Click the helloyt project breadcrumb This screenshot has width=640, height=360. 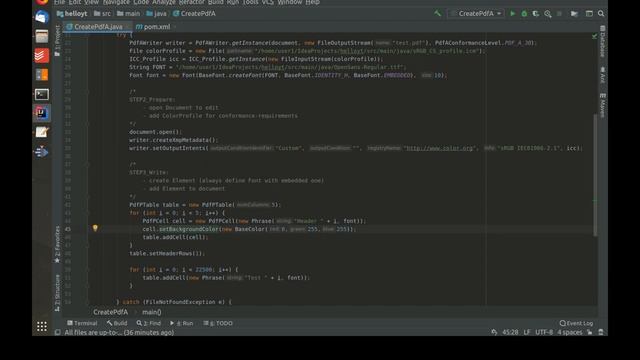(x=72, y=13)
